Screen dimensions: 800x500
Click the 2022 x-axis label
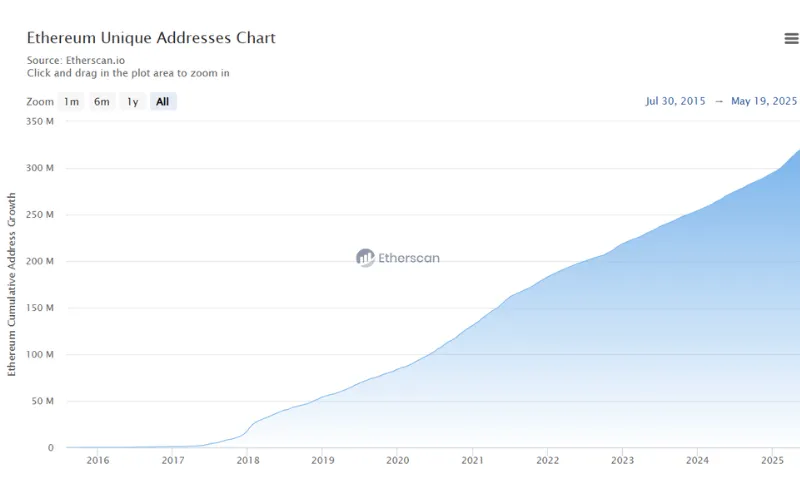click(547, 460)
